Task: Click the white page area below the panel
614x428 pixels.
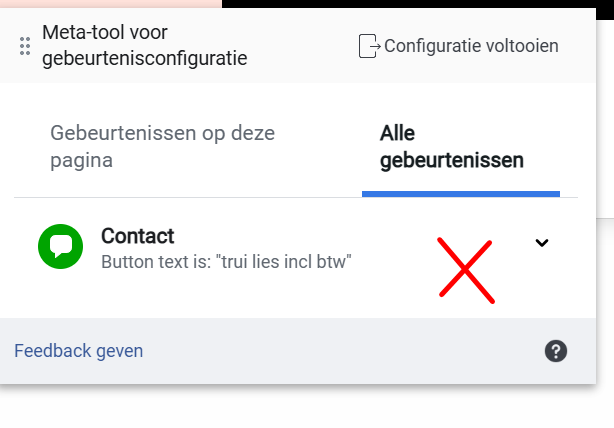Action: (300, 408)
